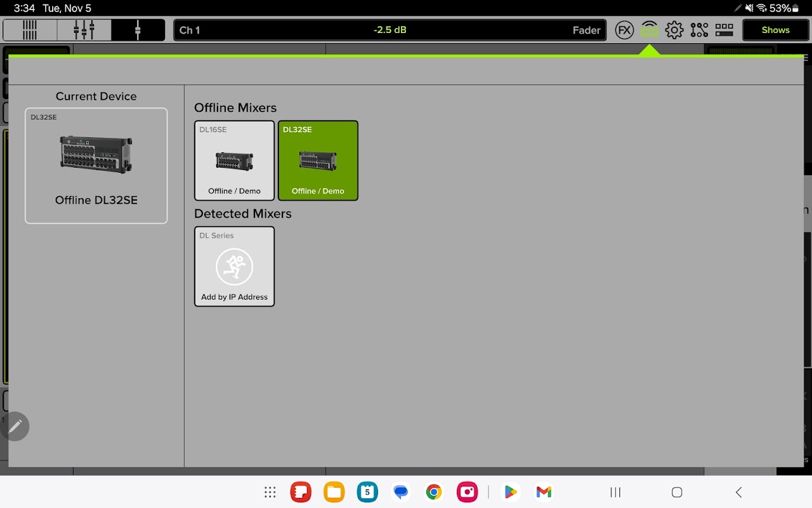This screenshot has height=508, width=812.
Task: Select the DL32SE offline demo mixer
Action: pyautogui.click(x=318, y=161)
